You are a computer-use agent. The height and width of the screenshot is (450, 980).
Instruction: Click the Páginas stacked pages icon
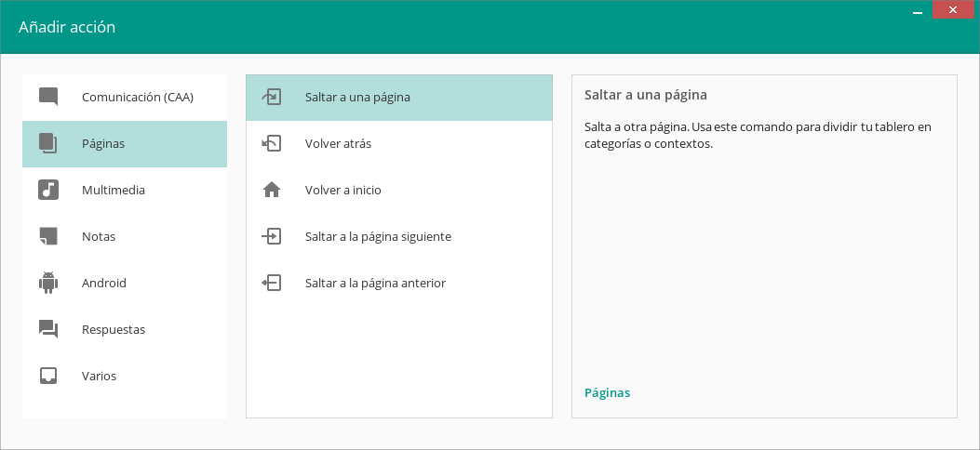(48, 143)
